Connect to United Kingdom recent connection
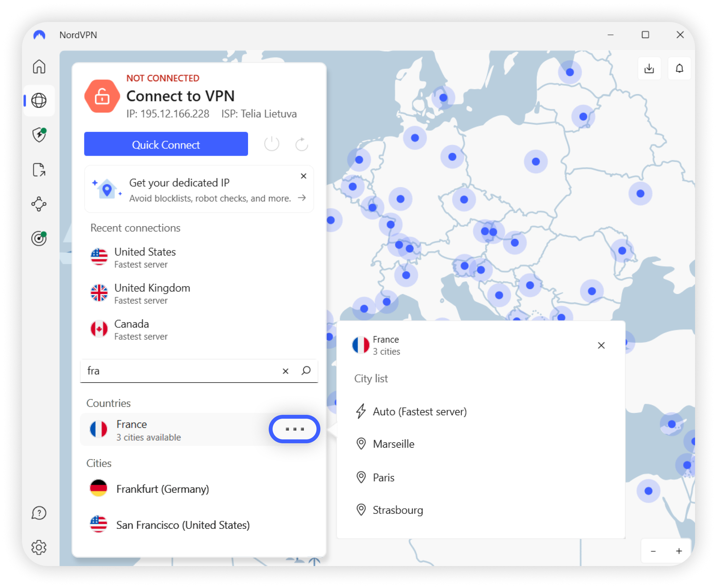This screenshot has height=588, width=717. pyautogui.click(x=152, y=293)
